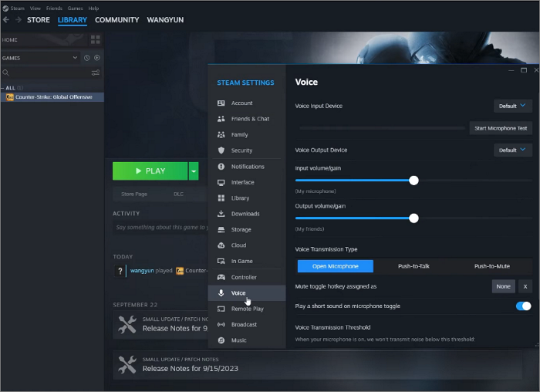Click the None mute hotkey button
The image size is (540, 392).
503,286
